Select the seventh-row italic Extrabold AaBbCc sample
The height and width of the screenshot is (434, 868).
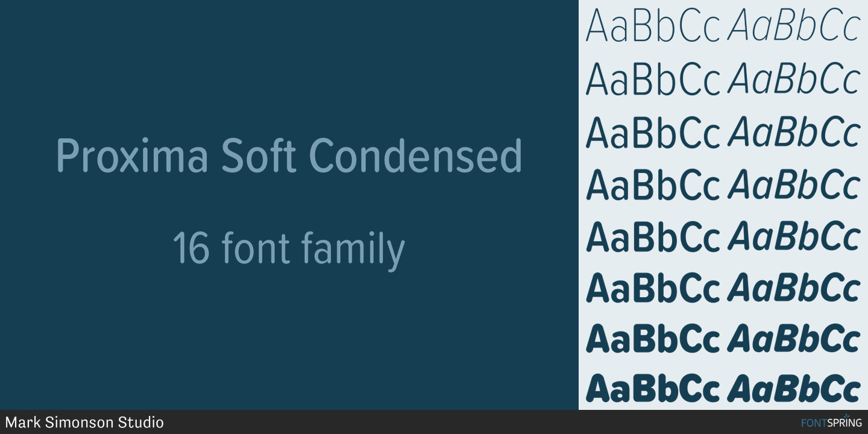793,339
